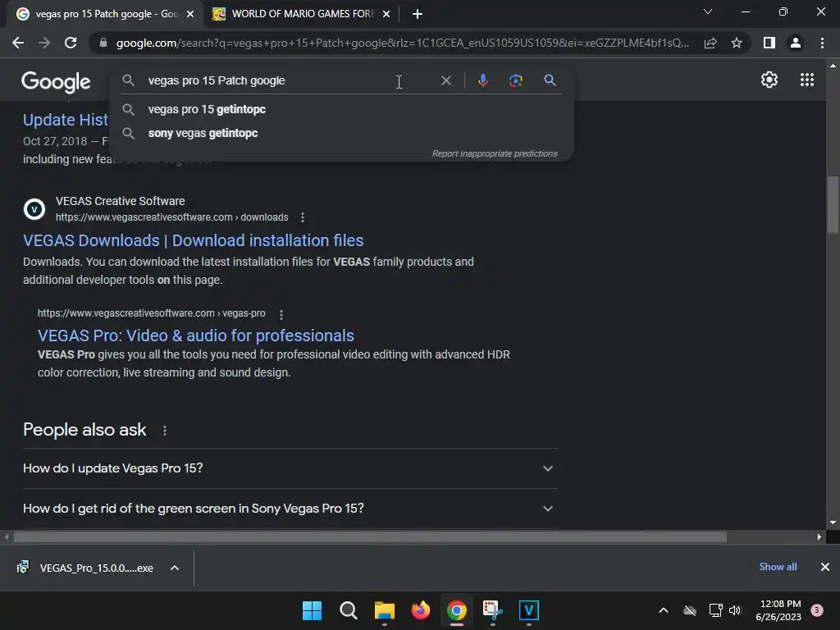Close the downloads bar
This screenshot has width=840, height=630.
tap(825, 567)
